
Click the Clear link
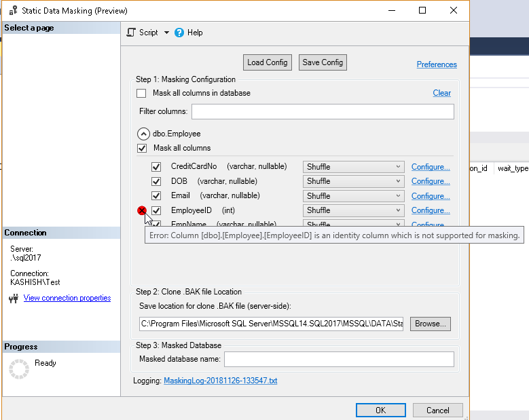[x=441, y=93]
